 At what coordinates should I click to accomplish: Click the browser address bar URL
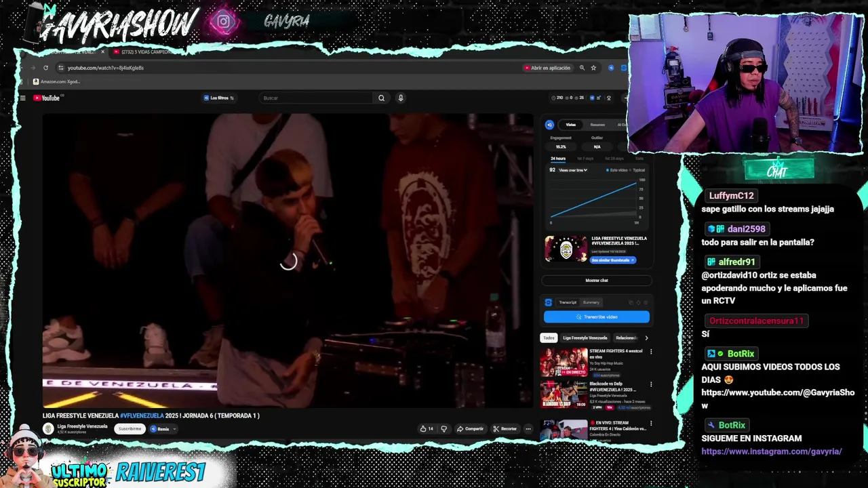[x=106, y=68]
